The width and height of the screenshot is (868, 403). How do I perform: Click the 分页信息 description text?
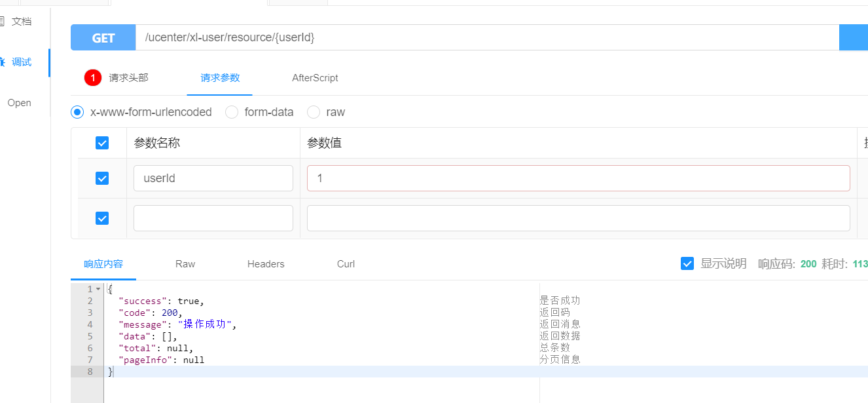pyautogui.click(x=560, y=360)
